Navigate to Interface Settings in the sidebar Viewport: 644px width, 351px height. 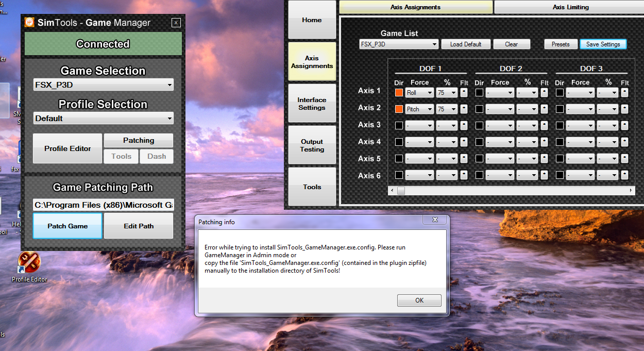tap(312, 103)
